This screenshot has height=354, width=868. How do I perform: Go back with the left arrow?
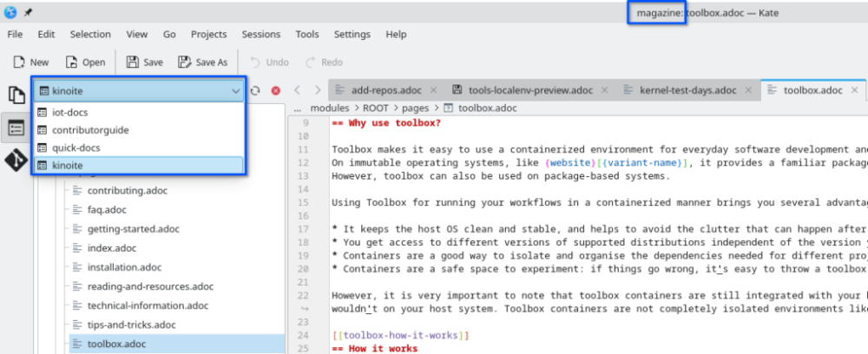tap(297, 90)
